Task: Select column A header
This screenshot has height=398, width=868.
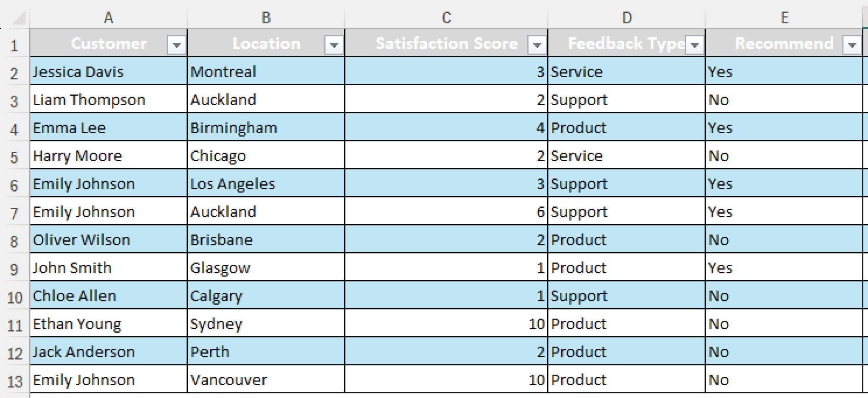Action: coord(108,18)
